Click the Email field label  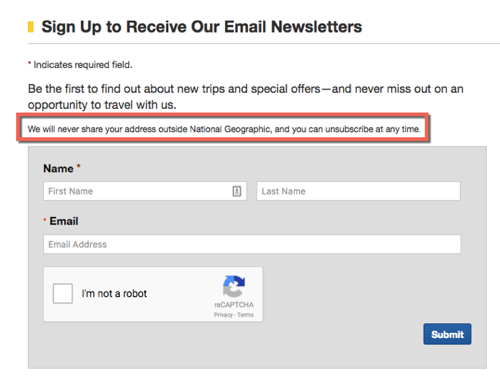(x=64, y=221)
